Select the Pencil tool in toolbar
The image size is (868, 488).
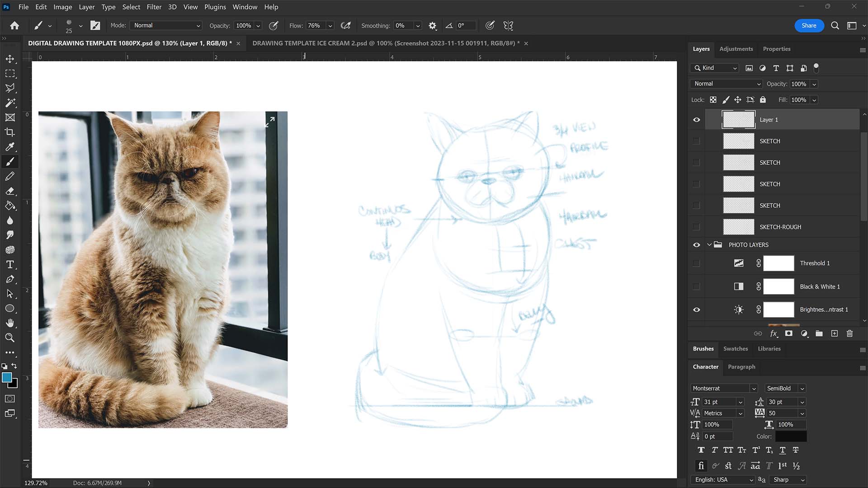pos(9,176)
